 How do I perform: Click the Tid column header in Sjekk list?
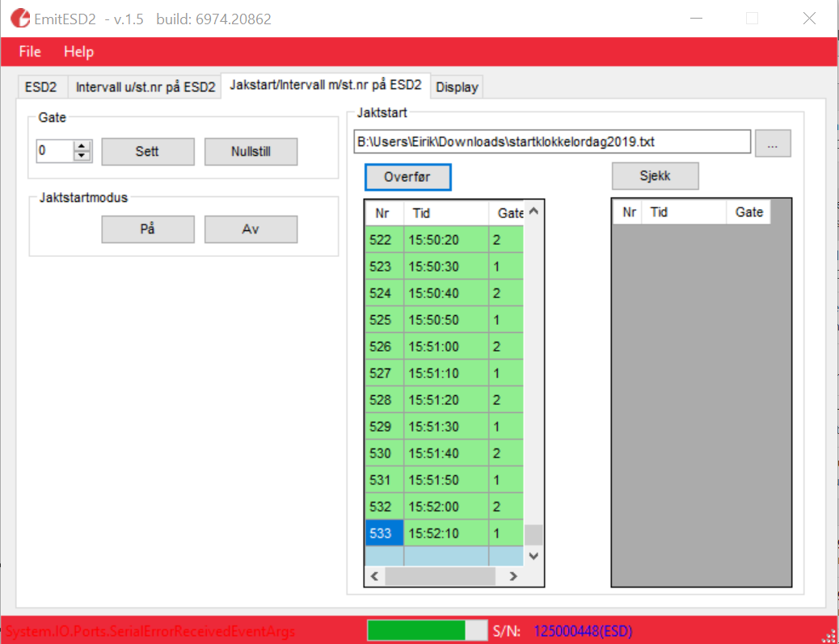click(x=685, y=213)
